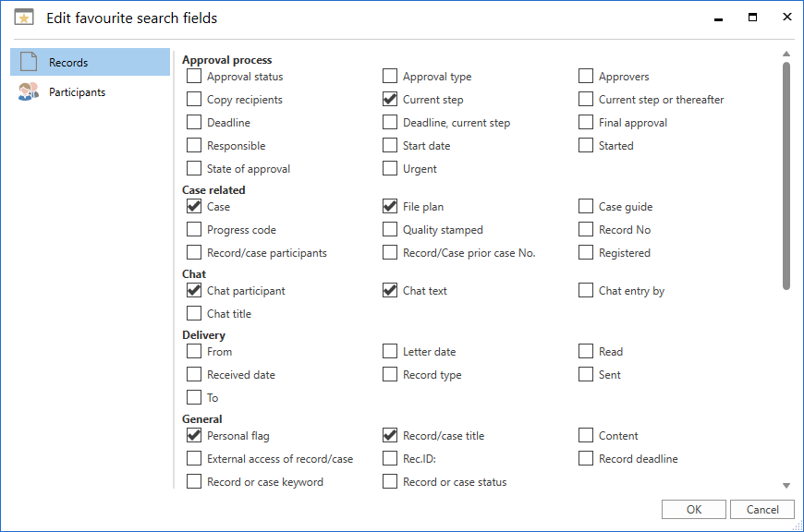Click the scroll down arrow
Screen dimensions: 804x532
point(786,486)
